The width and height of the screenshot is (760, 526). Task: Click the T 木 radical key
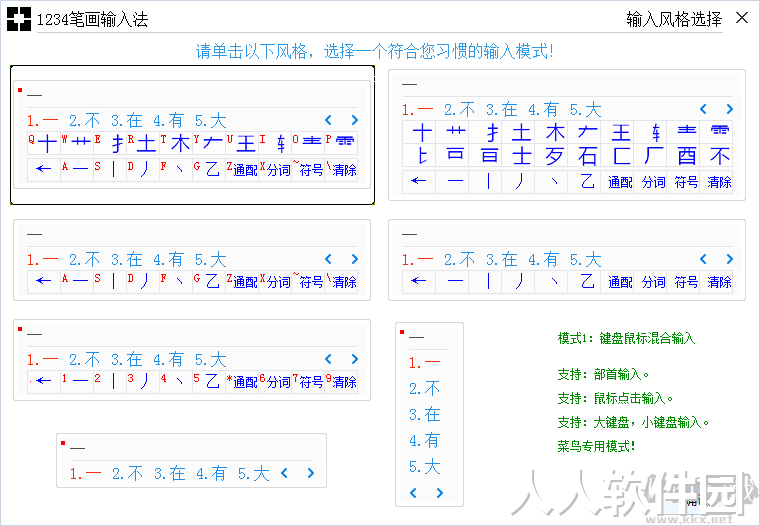tap(175, 143)
